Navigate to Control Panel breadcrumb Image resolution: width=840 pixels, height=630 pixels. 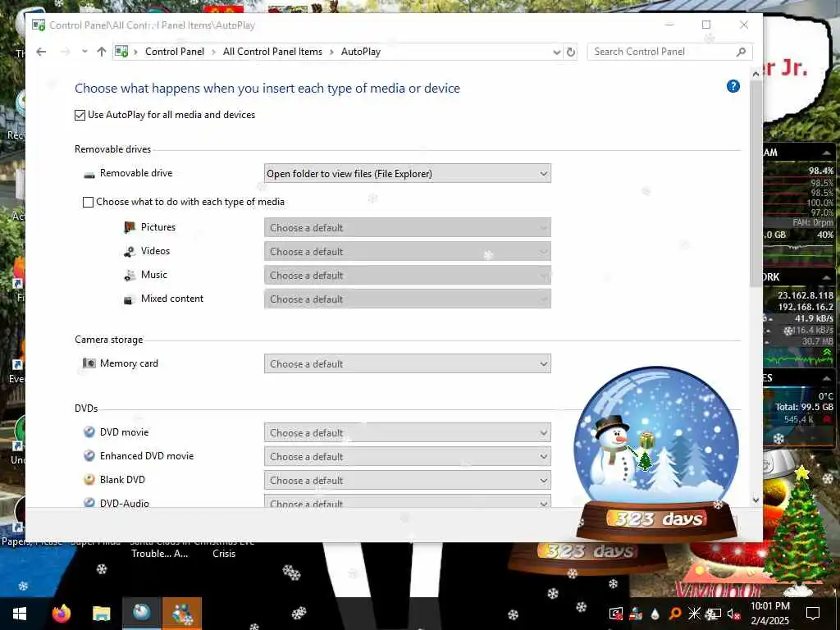click(175, 52)
